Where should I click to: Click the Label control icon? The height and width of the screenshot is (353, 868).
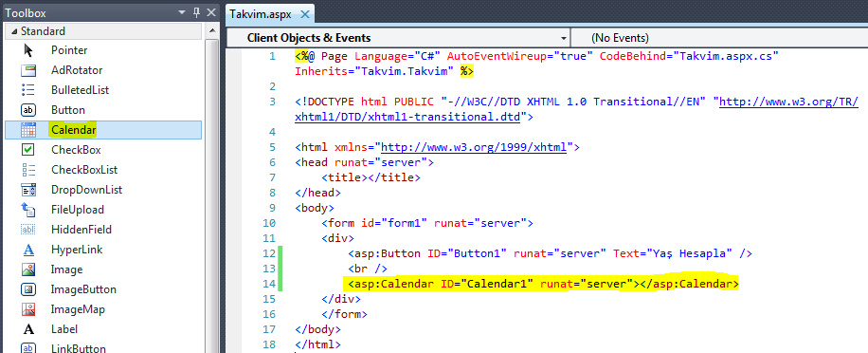(x=28, y=329)
